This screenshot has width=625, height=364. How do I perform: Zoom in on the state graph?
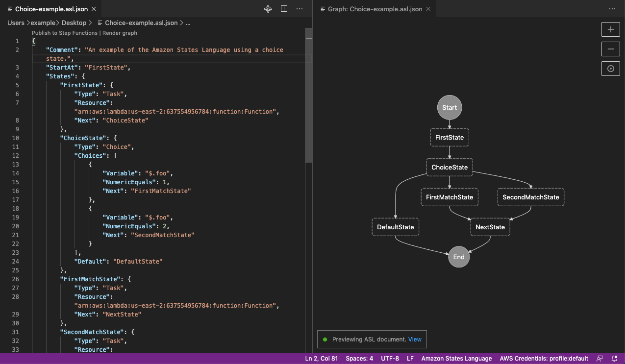pyautogui.click(x=610, y=29)
